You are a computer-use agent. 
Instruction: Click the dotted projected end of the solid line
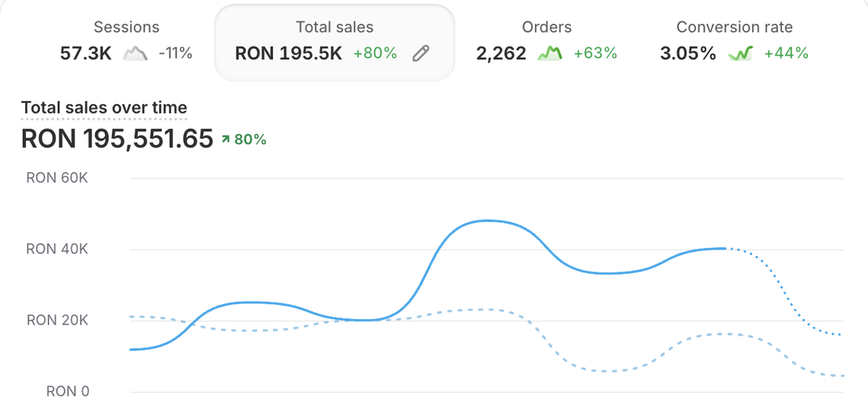pyautogui.click(x=840, y=334)
